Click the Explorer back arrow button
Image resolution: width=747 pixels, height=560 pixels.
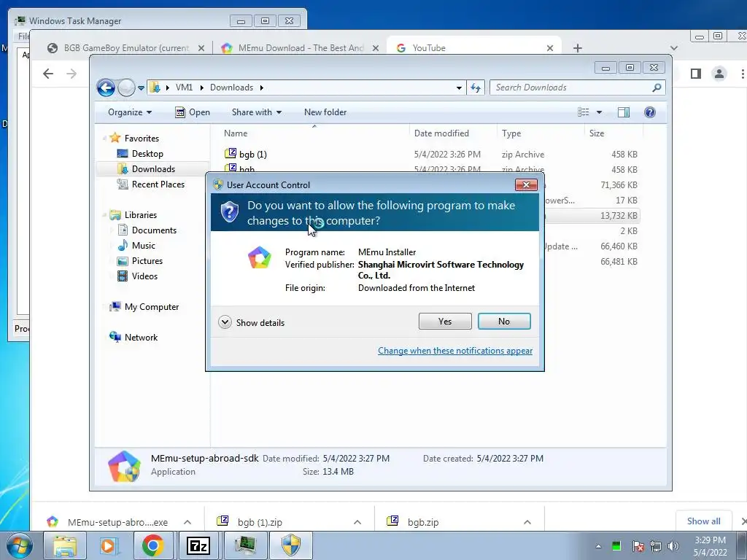click(106, 87)
